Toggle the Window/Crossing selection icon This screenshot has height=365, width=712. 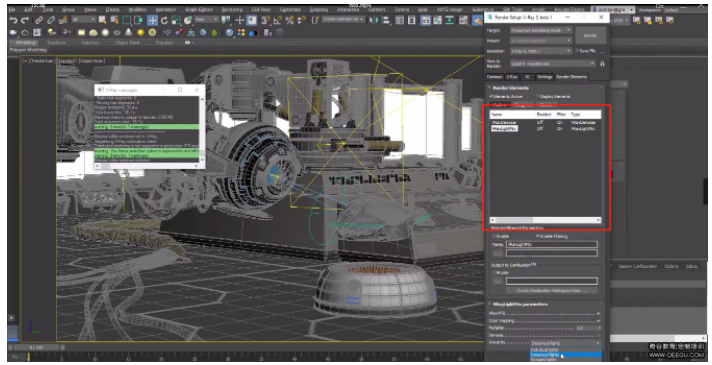point(138,20)
